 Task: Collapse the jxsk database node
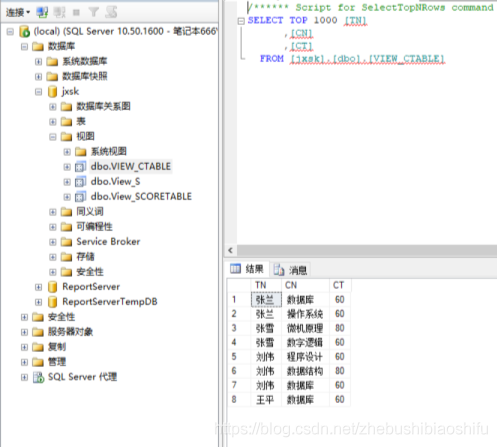pyautogui.click(x=38, y=92)
